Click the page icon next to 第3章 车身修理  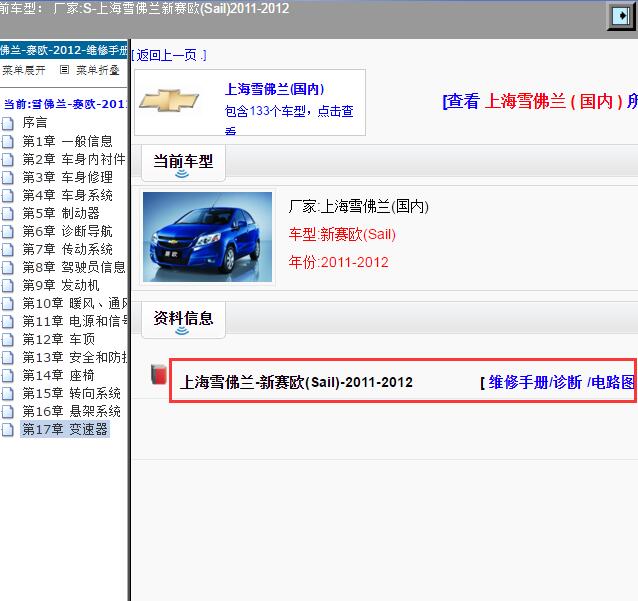coord(8,177)
